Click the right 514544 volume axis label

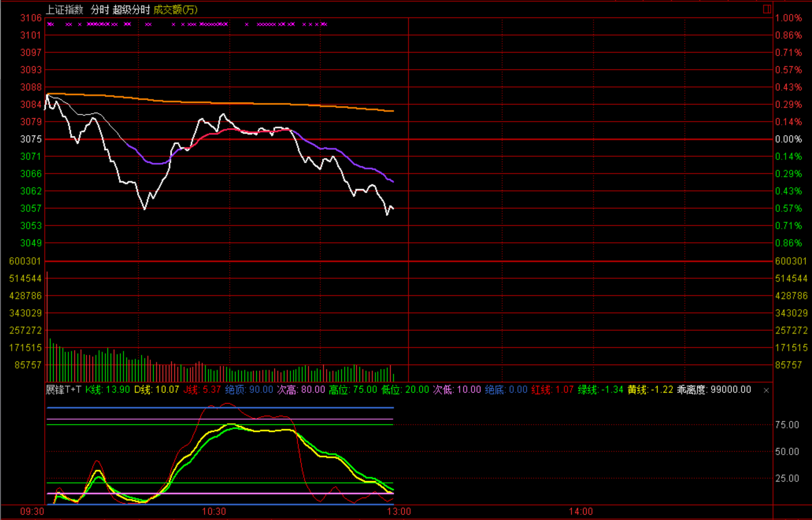coord(791,278)
